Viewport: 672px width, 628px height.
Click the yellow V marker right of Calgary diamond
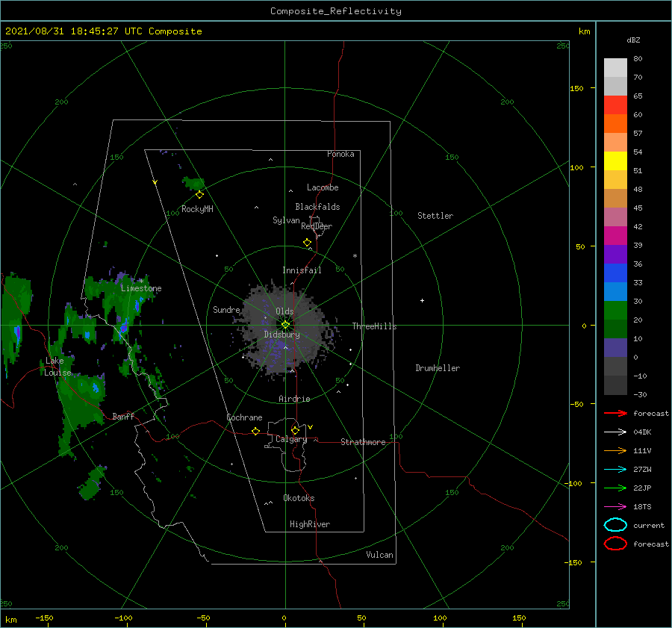click(x=311, y=427)
